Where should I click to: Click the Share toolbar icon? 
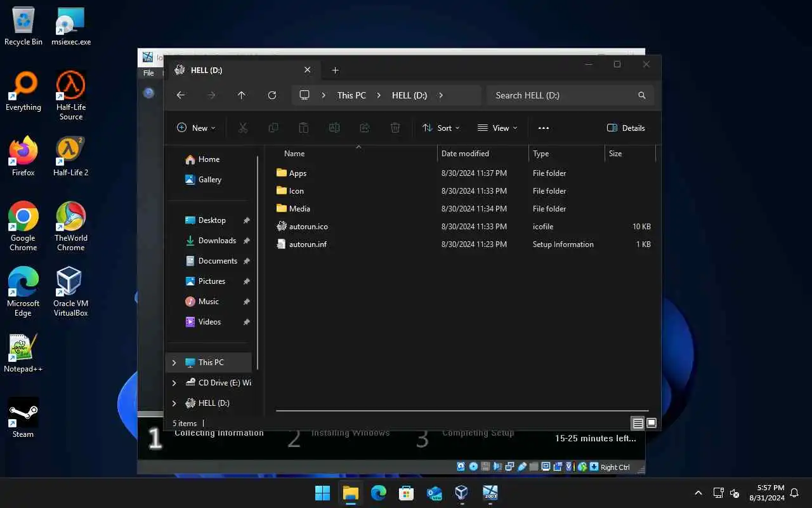click(365, 128)
